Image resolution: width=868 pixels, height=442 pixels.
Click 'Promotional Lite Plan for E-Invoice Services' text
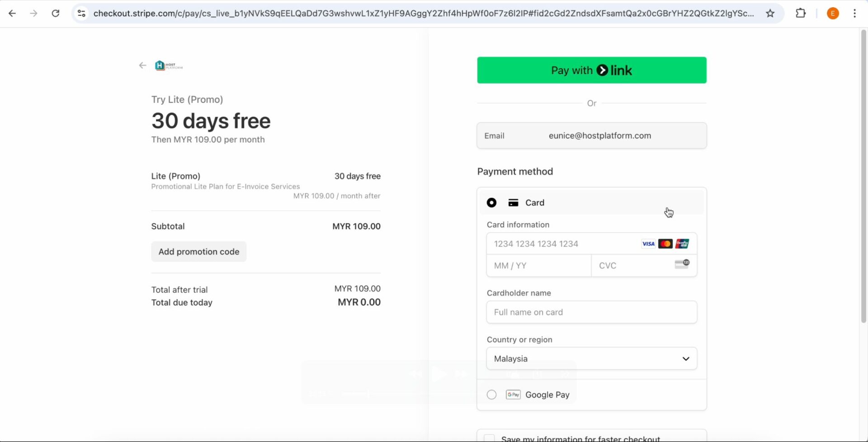[226, 187]
